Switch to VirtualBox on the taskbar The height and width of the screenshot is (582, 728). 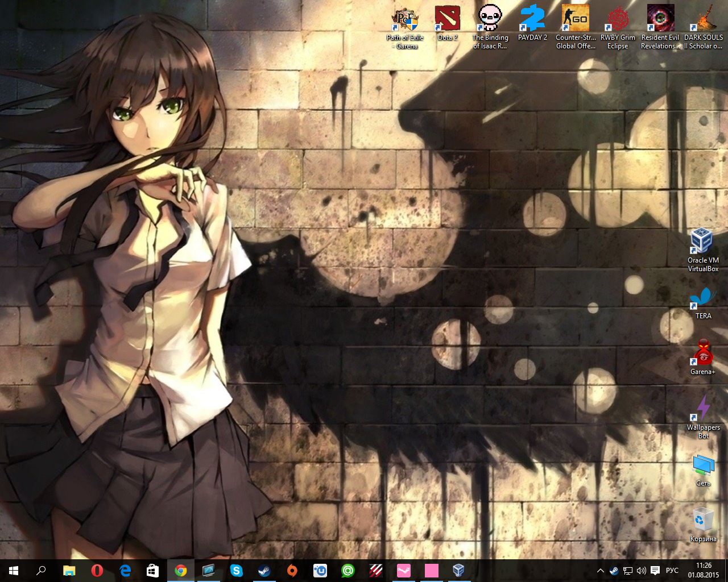(x=460, y=571)
